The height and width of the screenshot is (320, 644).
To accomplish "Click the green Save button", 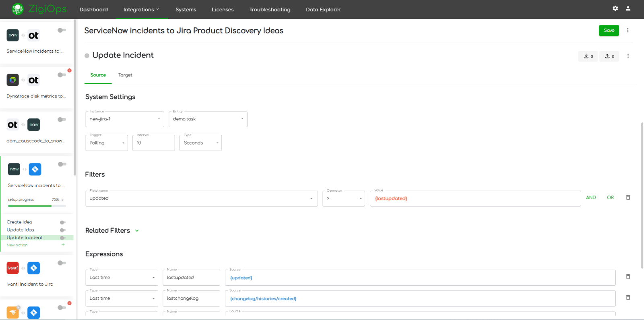I will pos(609,31).
